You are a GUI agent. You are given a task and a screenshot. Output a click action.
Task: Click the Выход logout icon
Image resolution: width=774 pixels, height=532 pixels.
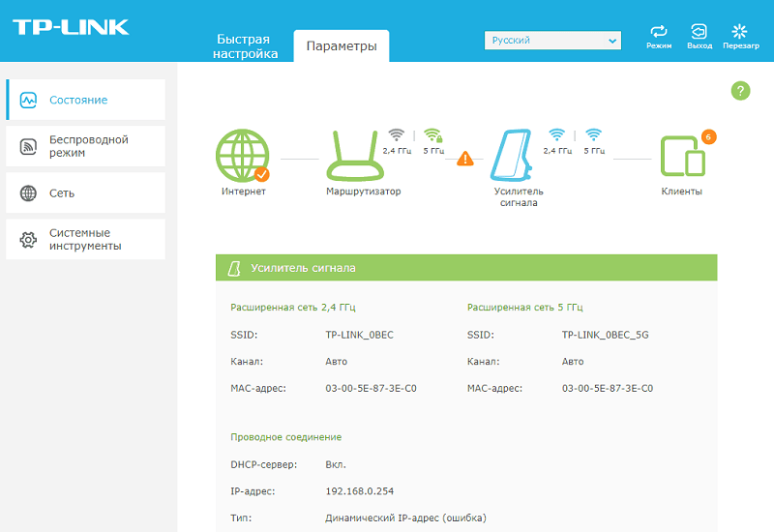click(x=699, y=32)
